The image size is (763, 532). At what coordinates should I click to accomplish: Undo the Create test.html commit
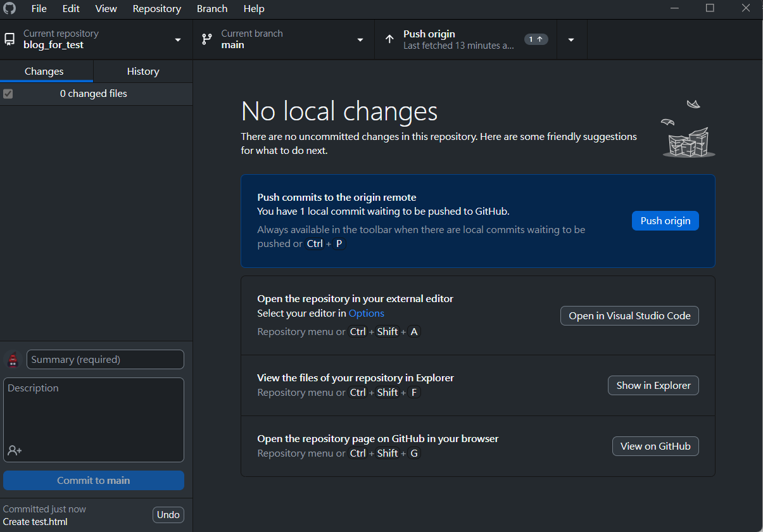point(168,515)
